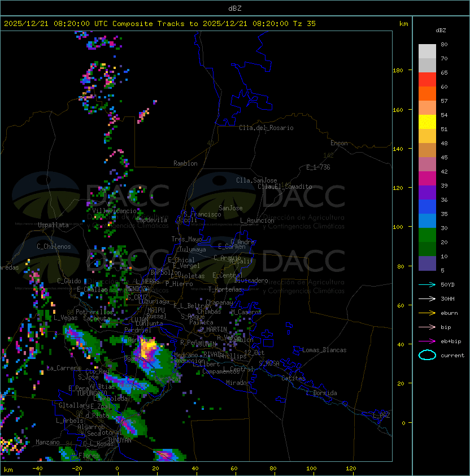
Task: Click the Tulumaya map label
Action: [193, 249]
